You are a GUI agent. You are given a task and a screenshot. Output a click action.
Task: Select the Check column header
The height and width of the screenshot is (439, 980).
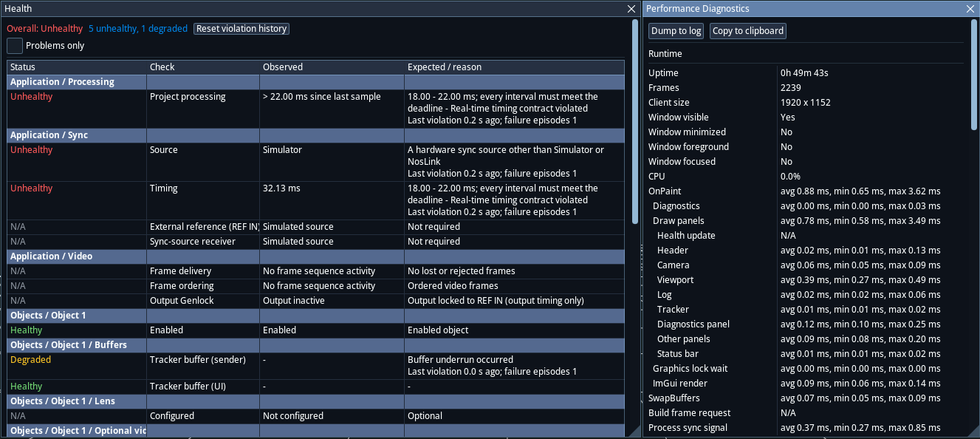click(203, 67)
